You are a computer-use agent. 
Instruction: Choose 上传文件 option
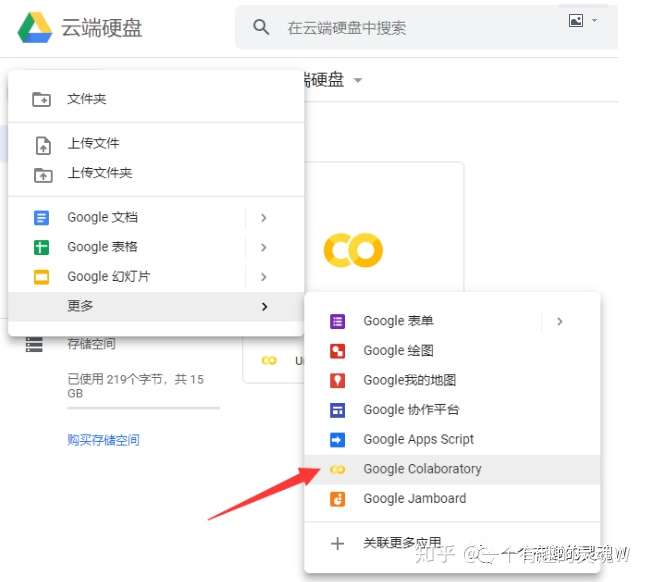pos(156,143)
